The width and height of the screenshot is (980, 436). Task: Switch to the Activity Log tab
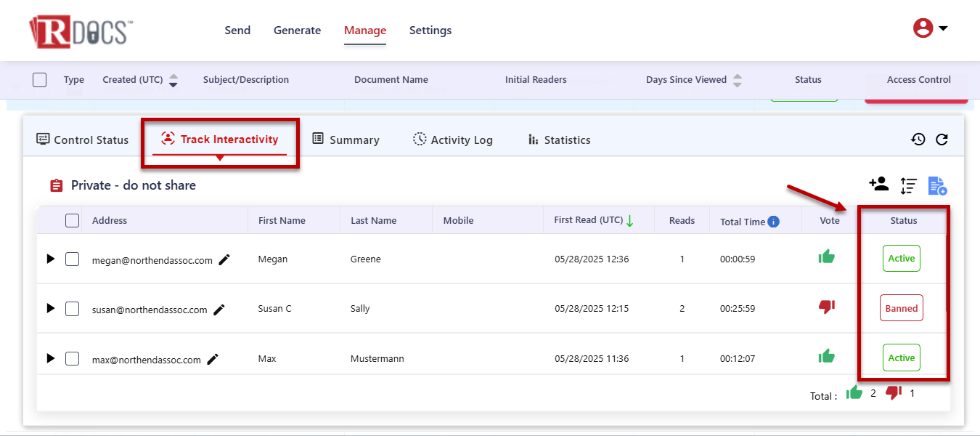[453, 140]
